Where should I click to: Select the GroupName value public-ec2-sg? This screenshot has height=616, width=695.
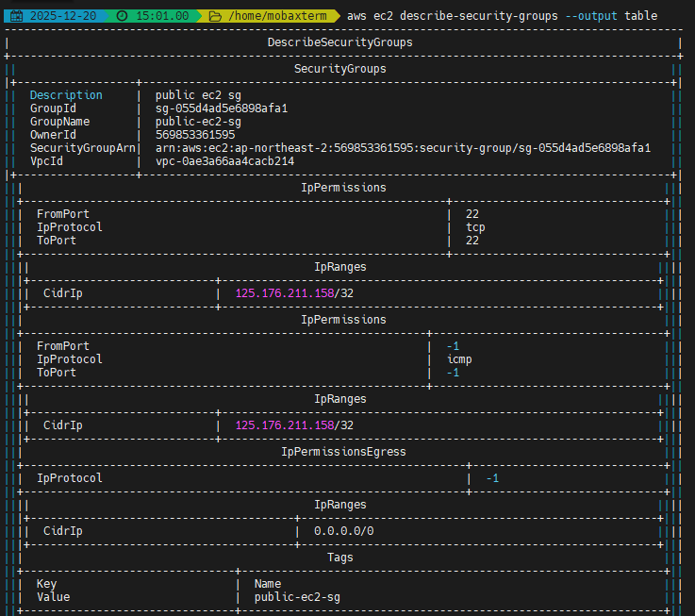point(198,122)
